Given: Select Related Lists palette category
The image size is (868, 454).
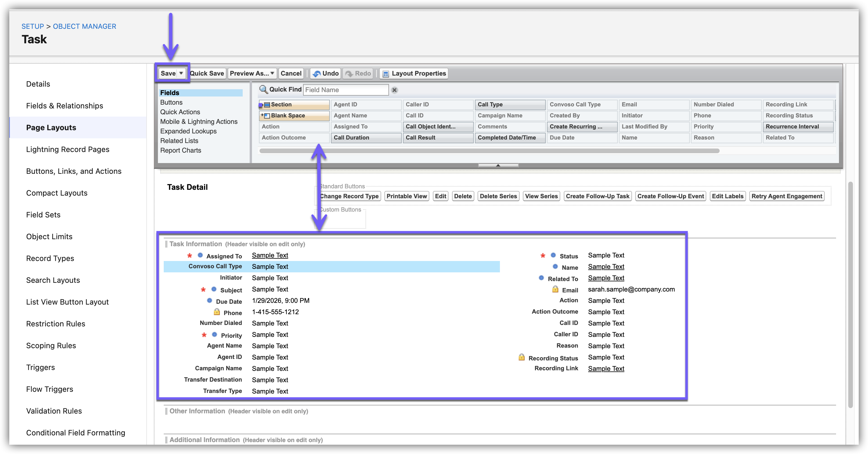Looking at the screenshot, I should click(x=179, y=141).
